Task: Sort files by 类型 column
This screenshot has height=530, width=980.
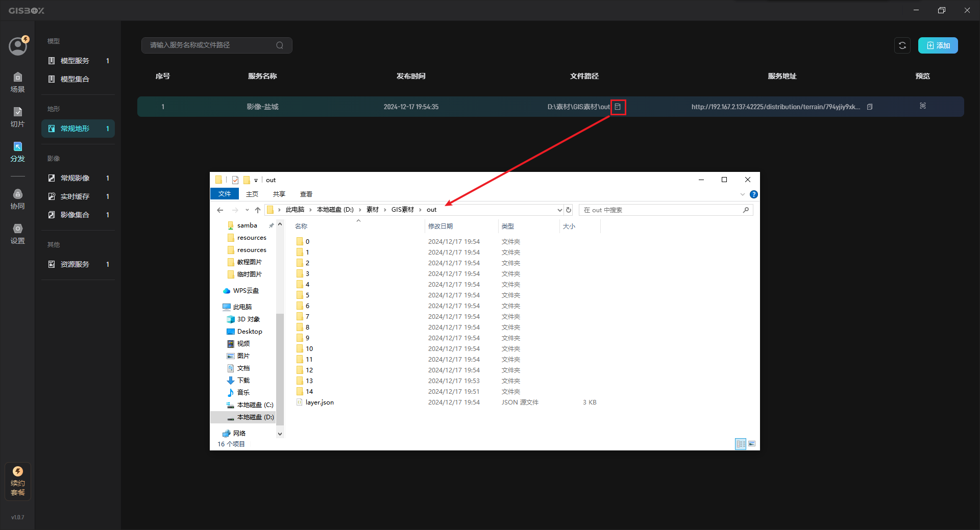Action: (508, 226)
